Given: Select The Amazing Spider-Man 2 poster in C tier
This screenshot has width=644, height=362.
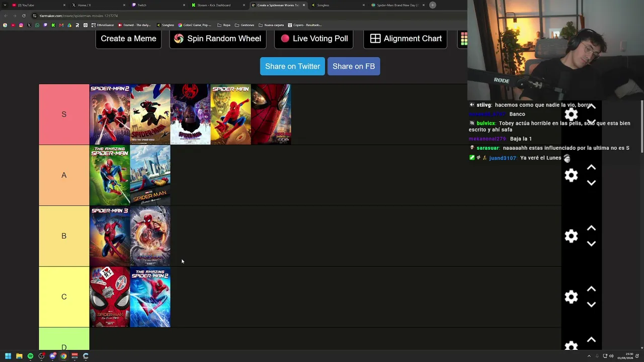Looking at the screenshot, I should [150, 297].
